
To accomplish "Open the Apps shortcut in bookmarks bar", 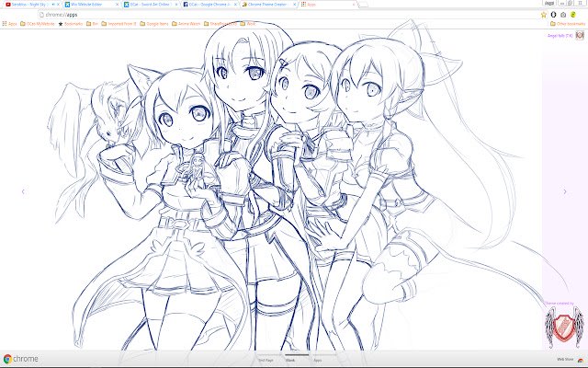I will pos(10,24).
